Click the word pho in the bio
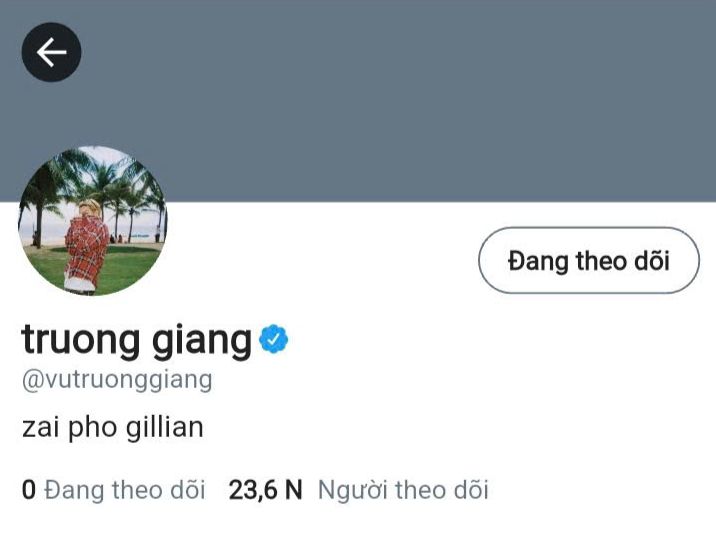Image resolution: width=716 pixels, height=540 pixels. (x=93, y=428)
